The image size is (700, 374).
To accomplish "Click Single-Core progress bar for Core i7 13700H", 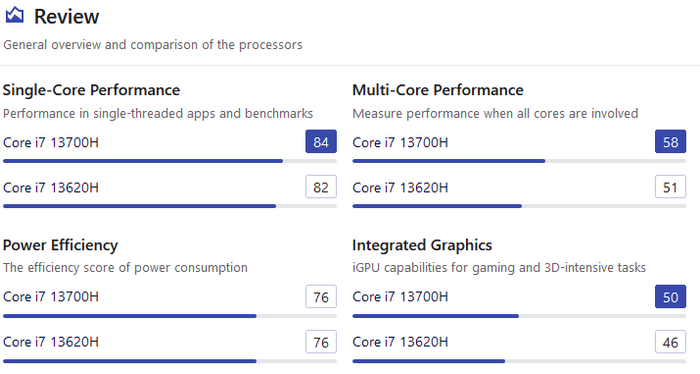I will tap(170, 161).
